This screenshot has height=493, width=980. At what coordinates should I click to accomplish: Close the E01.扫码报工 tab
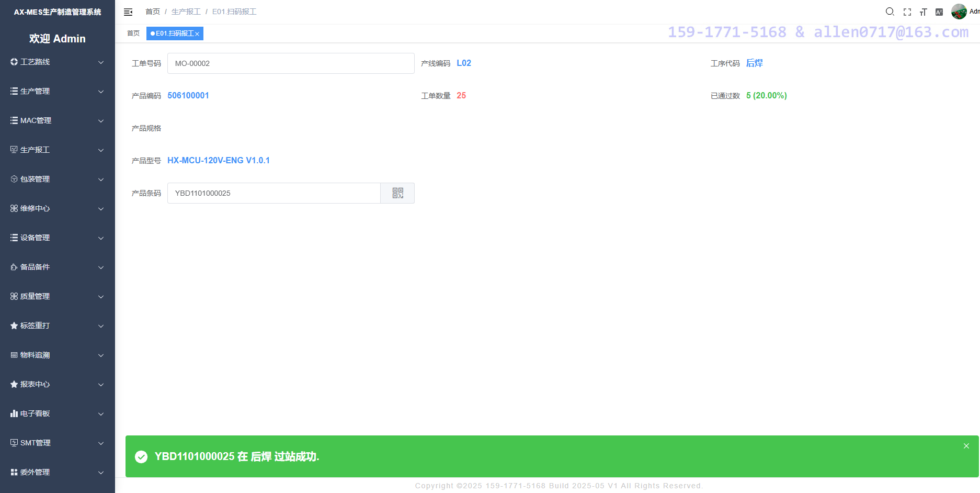[197, 34]
